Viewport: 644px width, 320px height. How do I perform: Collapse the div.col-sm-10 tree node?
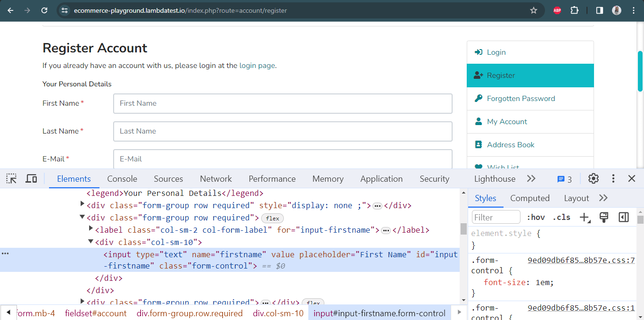91,242
